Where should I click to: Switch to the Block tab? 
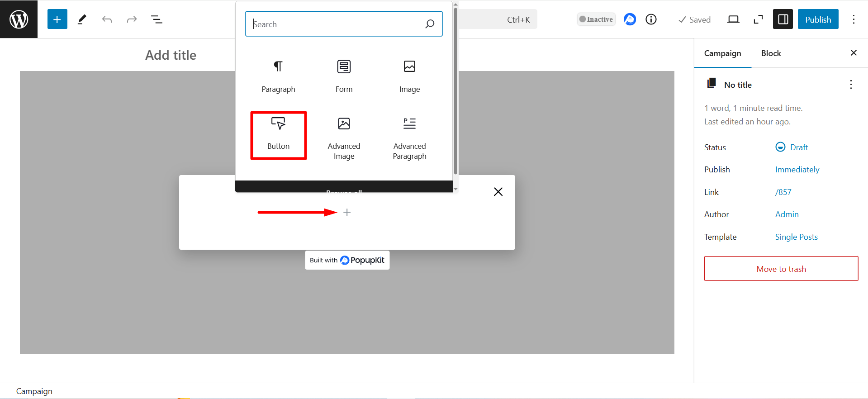coord(771,53)
